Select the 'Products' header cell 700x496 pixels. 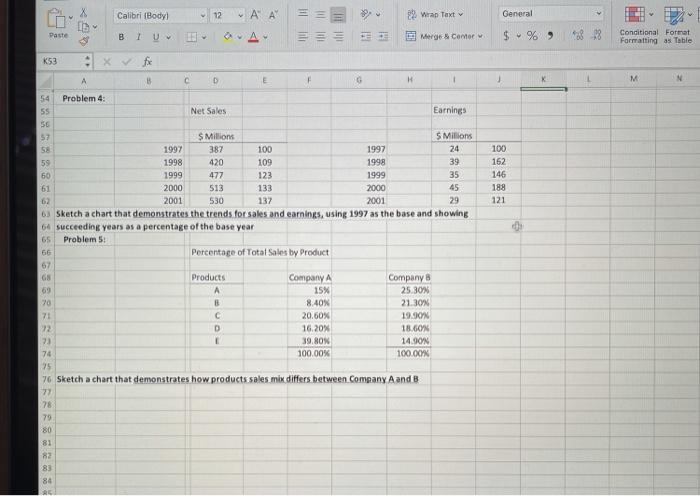(216, 278)
